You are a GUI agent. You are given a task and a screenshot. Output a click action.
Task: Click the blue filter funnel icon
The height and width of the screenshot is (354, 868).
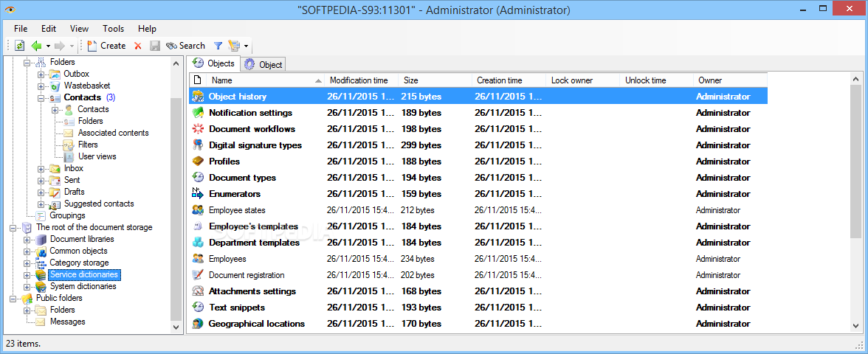click(x=218, y=46)
